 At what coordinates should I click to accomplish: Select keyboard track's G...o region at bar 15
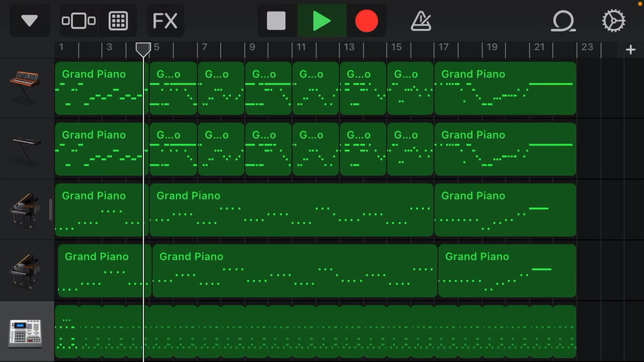411,149
